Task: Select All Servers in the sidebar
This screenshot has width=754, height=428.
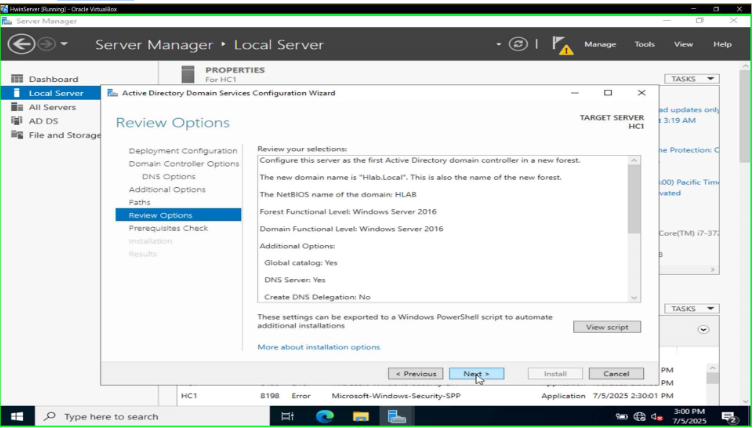Action: pyautogui.click(x=52, y=107)
